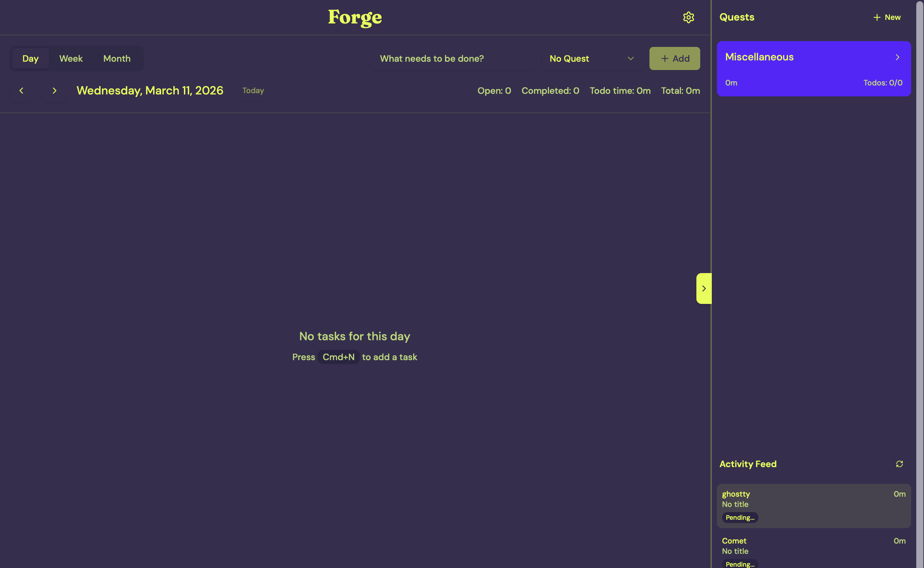Focus the What needs to be done field
This screenshot has width=924, height=568.
[453, 58]
